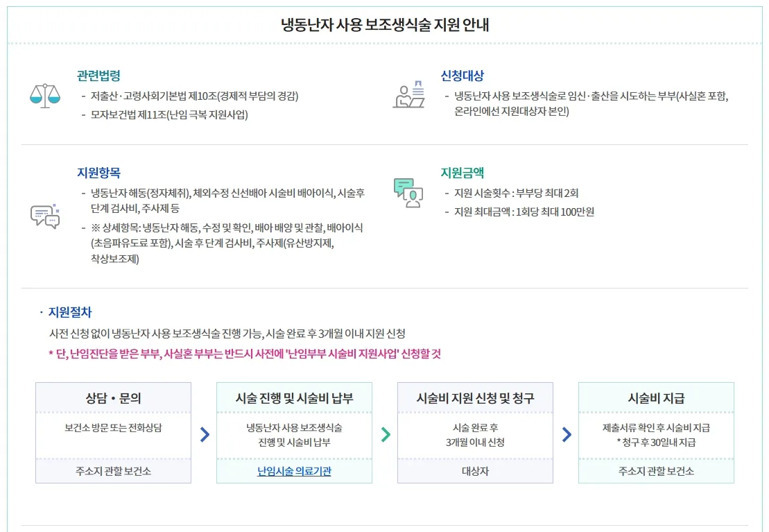Image resolution: width=769 pixels, height=532 pixels.
Task: Click the 지원금액 section heading
Action: (462, 173)
